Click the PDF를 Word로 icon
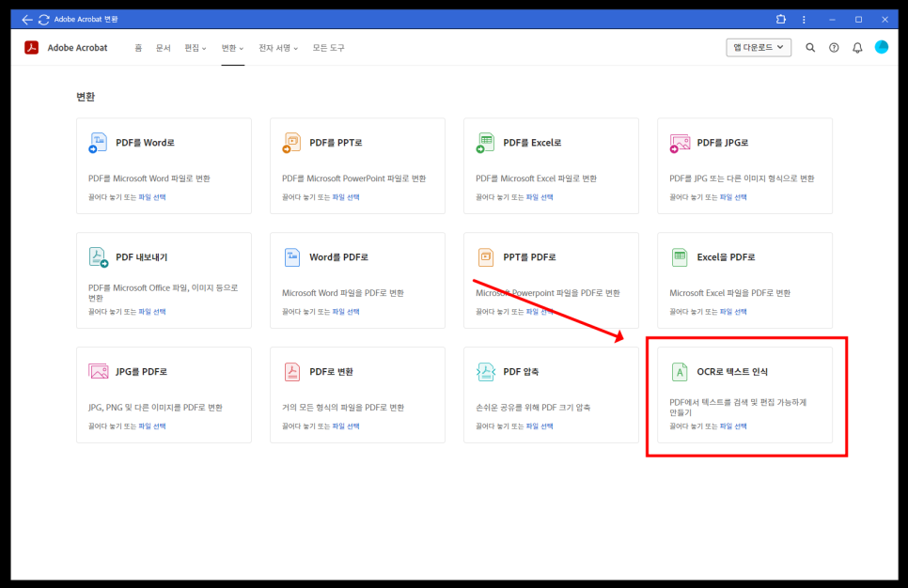This screenshot has width=908, height=588. click(x=98, y=143)
